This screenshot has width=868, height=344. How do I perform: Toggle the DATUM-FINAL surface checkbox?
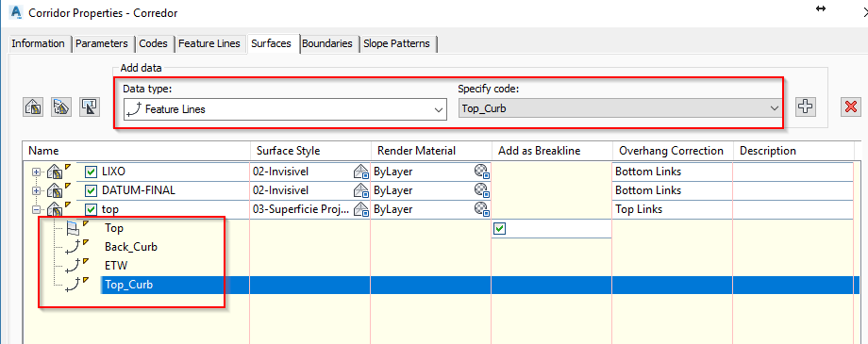point(92,190)
